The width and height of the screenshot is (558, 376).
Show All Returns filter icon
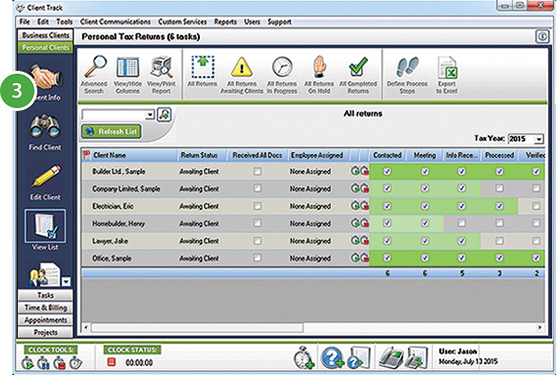202,67
